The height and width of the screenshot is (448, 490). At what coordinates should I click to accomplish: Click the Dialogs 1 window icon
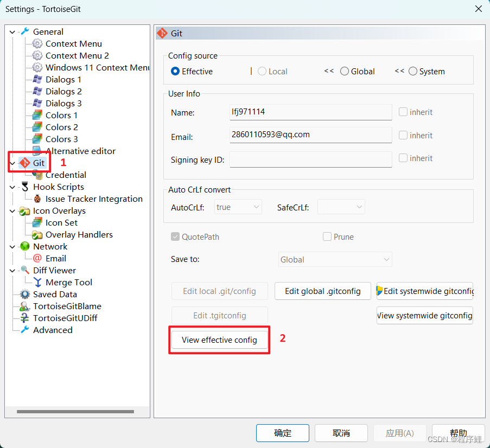37,79
